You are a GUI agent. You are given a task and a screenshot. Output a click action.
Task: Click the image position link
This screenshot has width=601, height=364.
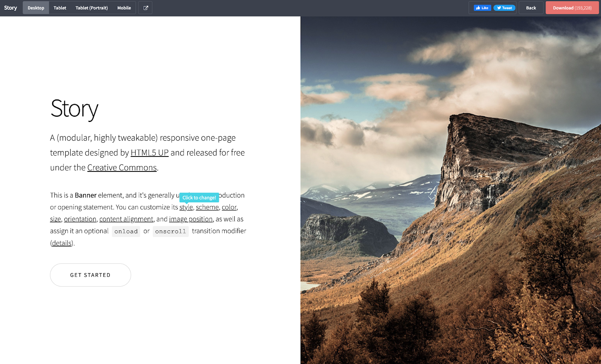[191, 219]
